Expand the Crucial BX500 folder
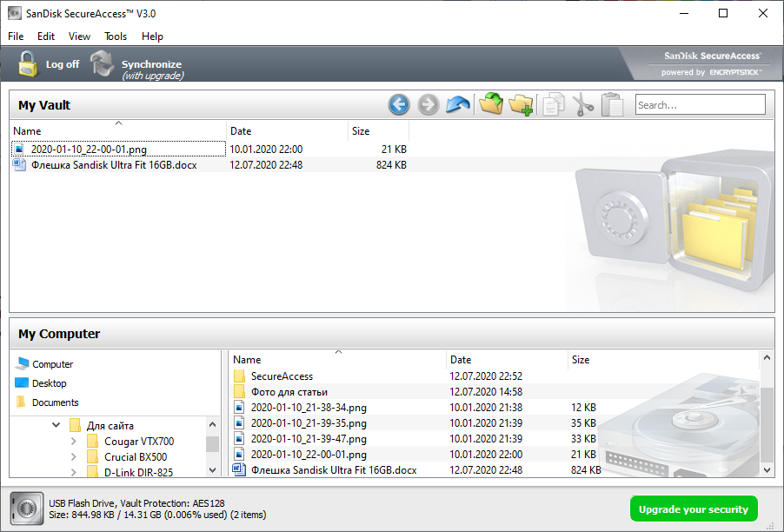Image resolution: width=784 pixels, height=532 pixels. 74,456
